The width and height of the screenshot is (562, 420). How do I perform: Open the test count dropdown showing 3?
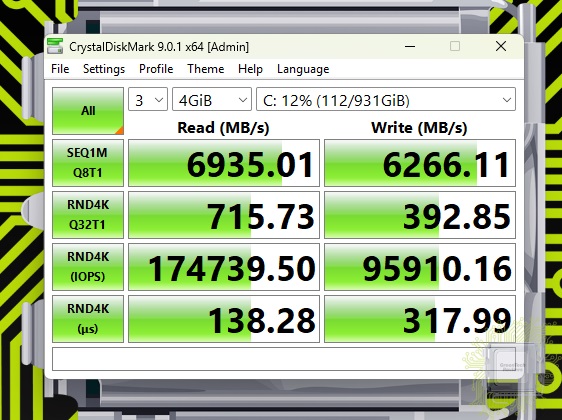click(x=148, y=100)
